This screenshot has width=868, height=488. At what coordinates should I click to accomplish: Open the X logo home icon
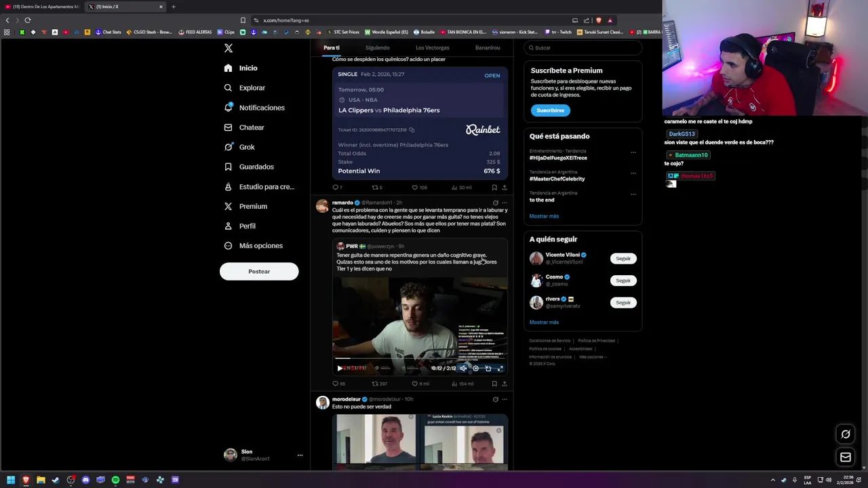229,48
